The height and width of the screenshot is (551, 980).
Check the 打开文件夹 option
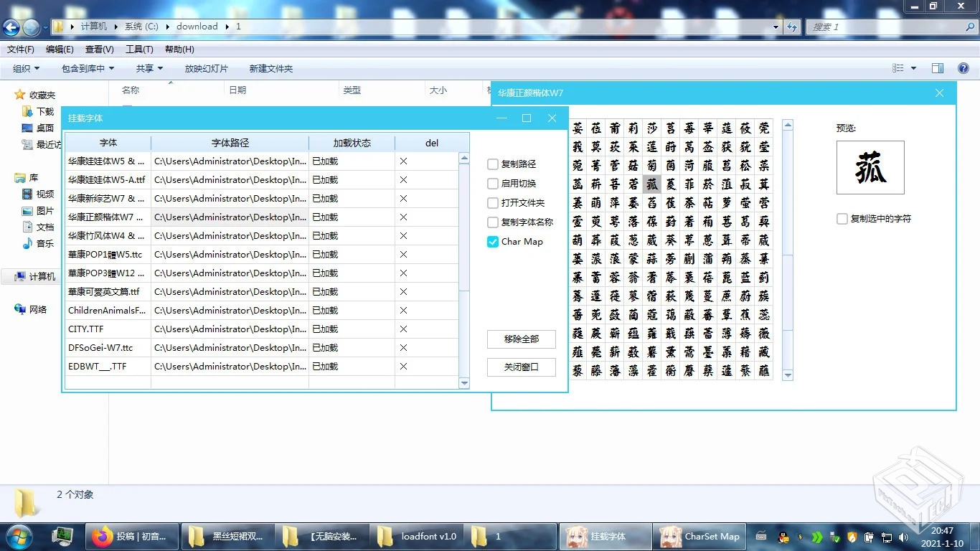coord(493,202)
